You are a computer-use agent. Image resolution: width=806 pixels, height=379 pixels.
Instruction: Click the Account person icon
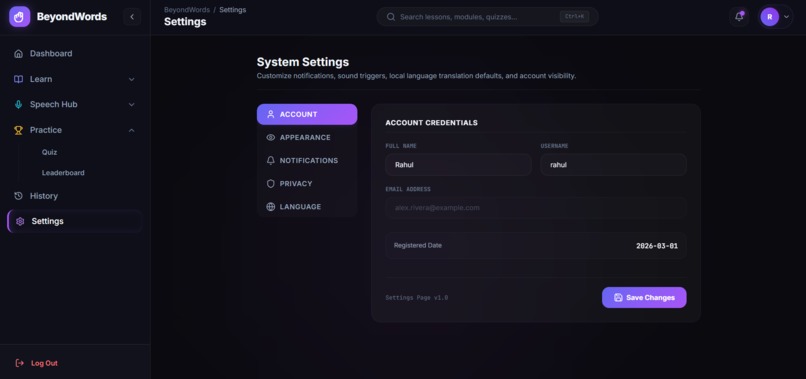[271, 114]
